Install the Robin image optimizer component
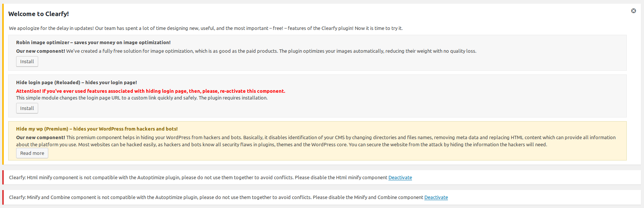 point(27,61)
